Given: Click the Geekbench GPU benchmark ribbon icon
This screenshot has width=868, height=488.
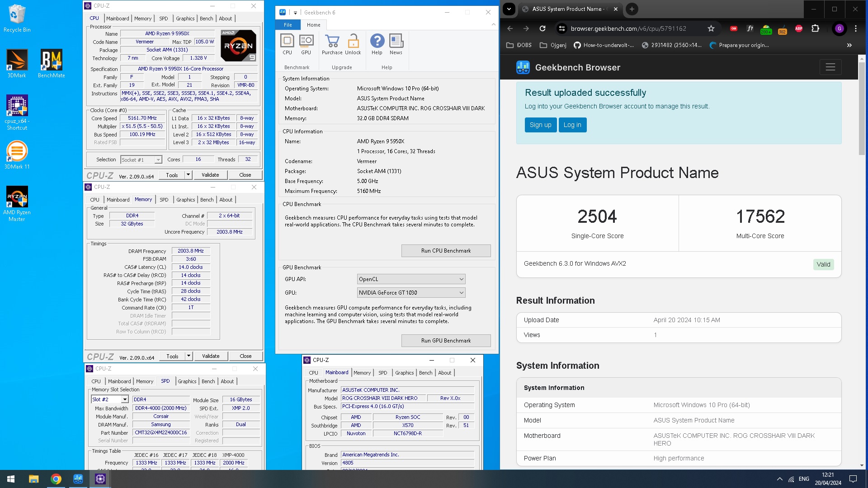Looking at the screenshot, I should coord(306,44).
